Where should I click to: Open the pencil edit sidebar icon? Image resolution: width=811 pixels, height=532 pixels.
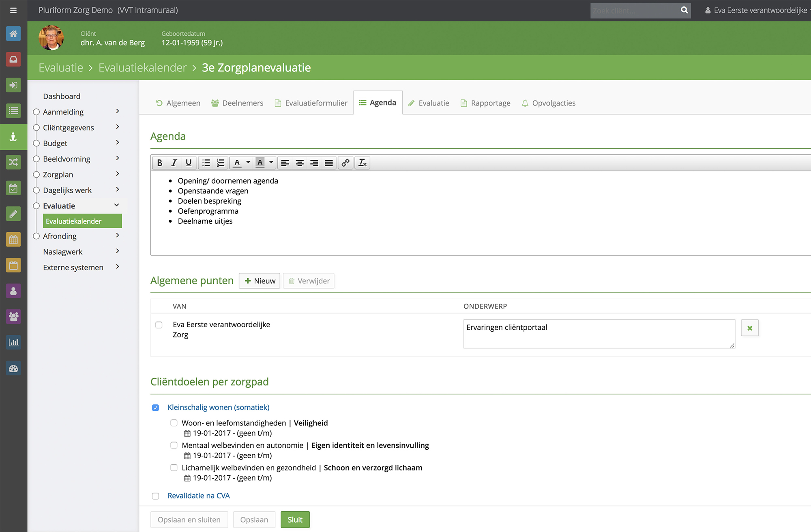pos(13,214)
